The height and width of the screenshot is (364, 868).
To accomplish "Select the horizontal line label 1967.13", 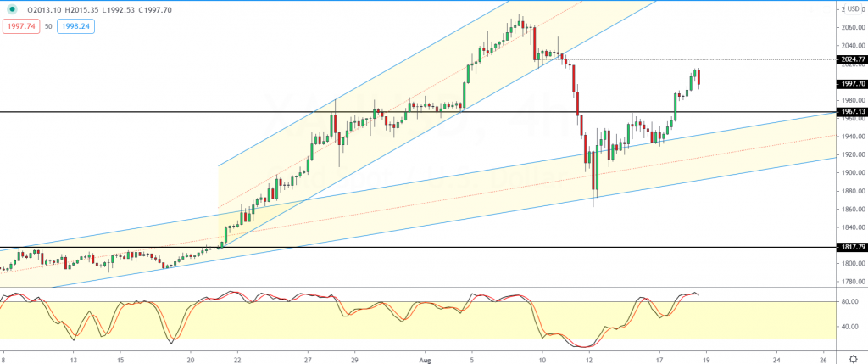I will pos(853,112).
